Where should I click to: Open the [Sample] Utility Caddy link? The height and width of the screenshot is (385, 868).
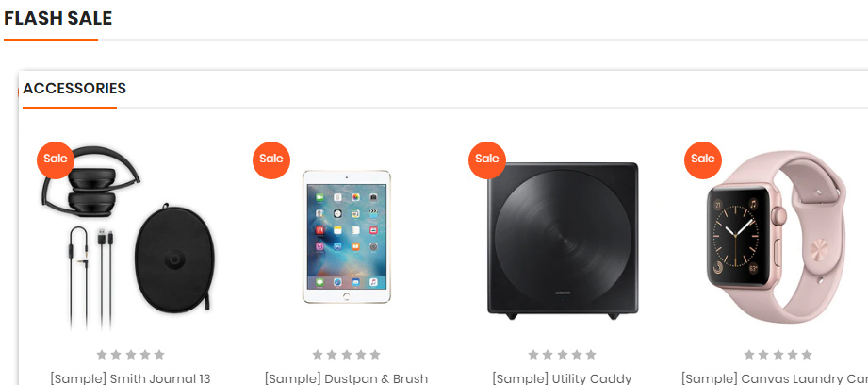pyautogui.click(x=562, y=379)
